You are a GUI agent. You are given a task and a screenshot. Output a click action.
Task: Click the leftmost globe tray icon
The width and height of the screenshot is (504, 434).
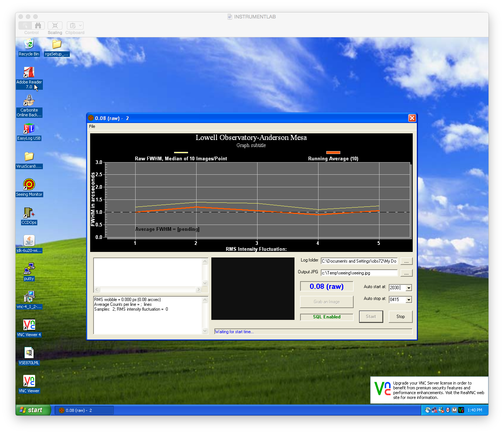[x=428, y=410]
